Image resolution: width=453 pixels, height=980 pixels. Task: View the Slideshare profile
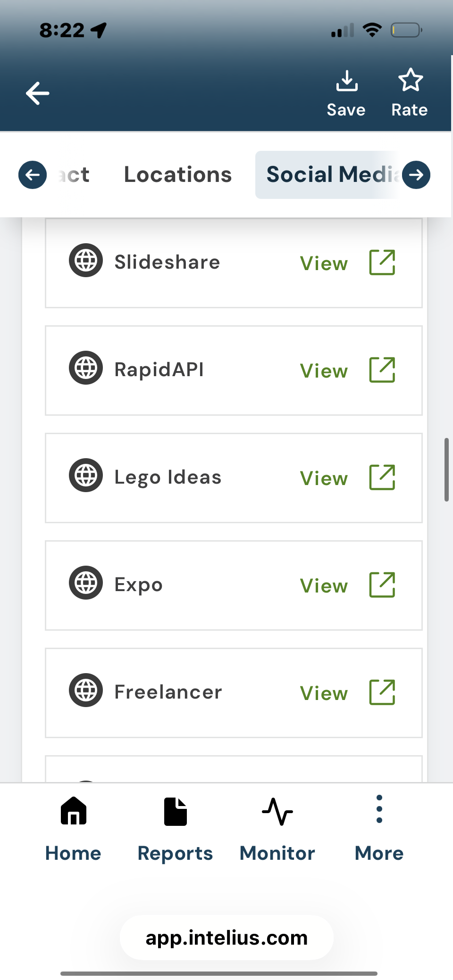click(324, 264)
